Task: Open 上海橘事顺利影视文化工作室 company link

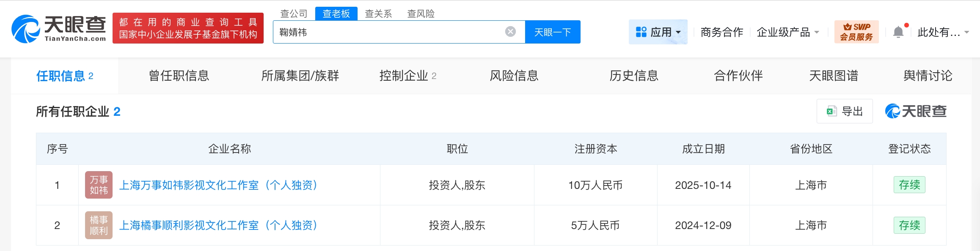Action: click(218, 225)
